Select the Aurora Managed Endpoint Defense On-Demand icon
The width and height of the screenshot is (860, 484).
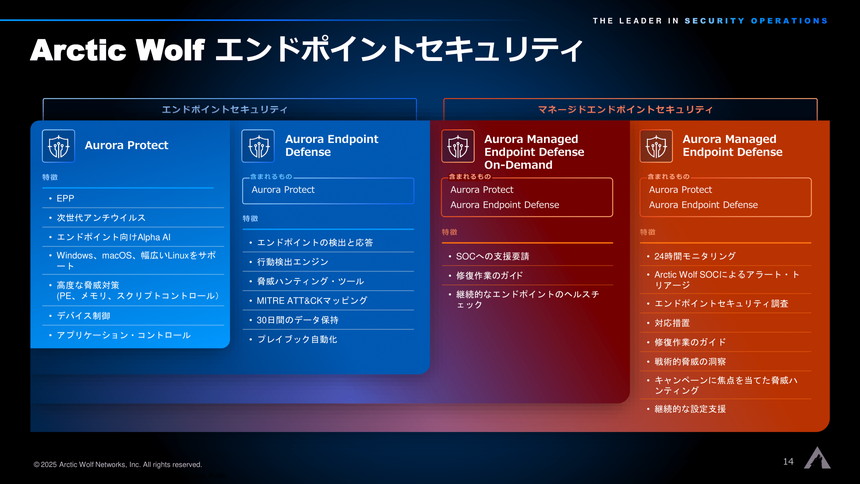[x=457, y=146]
